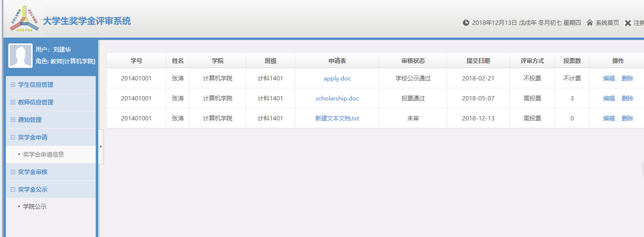The height and width of the screenshot is (237, 644).
Task: Click the 不投票 review method cell
Action: coord(532,78)
